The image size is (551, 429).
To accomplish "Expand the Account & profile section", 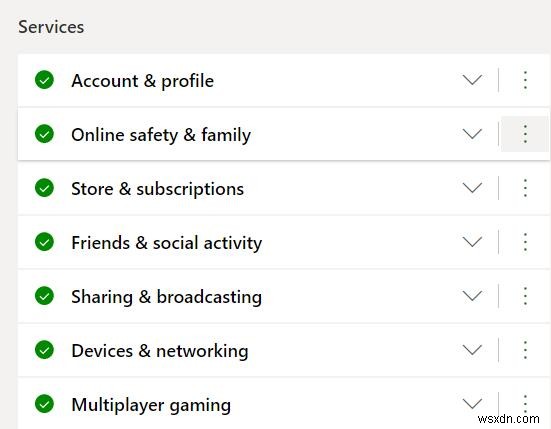I will 472,80.
